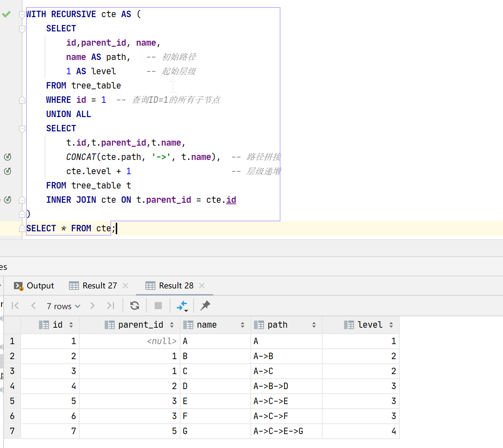Switch to the Output tab
503x448 pixels.
pos(34,286)
